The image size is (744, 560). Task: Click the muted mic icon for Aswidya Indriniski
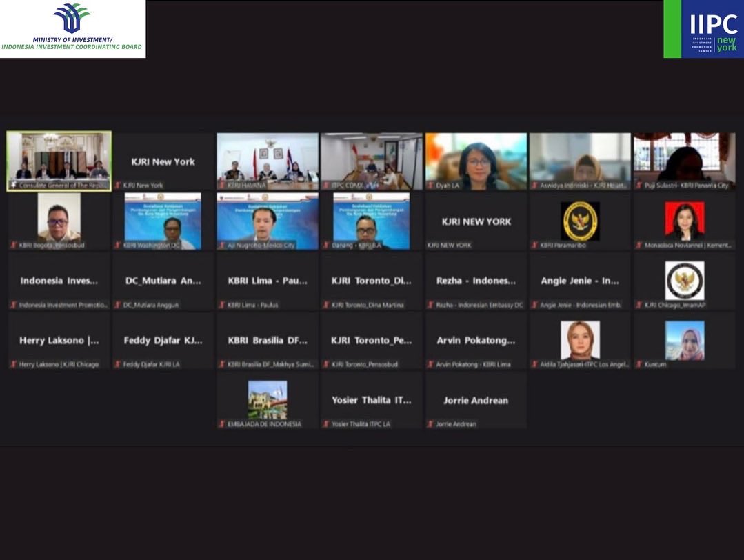(534, 185)
